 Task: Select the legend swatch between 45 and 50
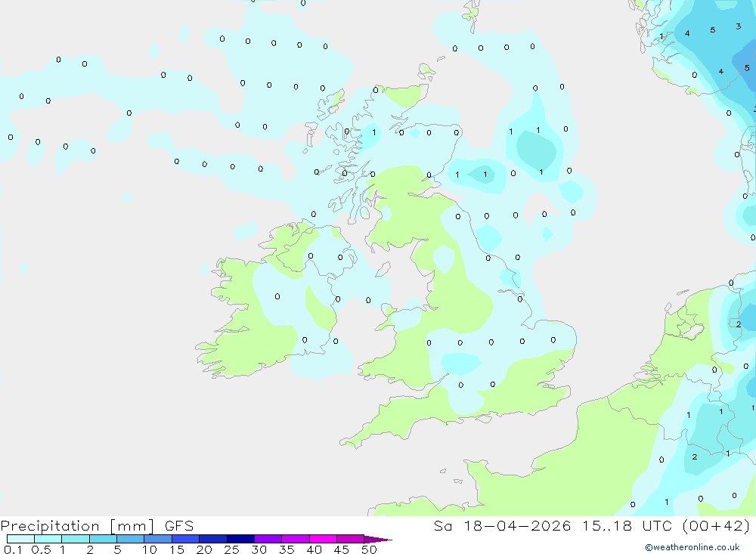click(x=351, y=539)
